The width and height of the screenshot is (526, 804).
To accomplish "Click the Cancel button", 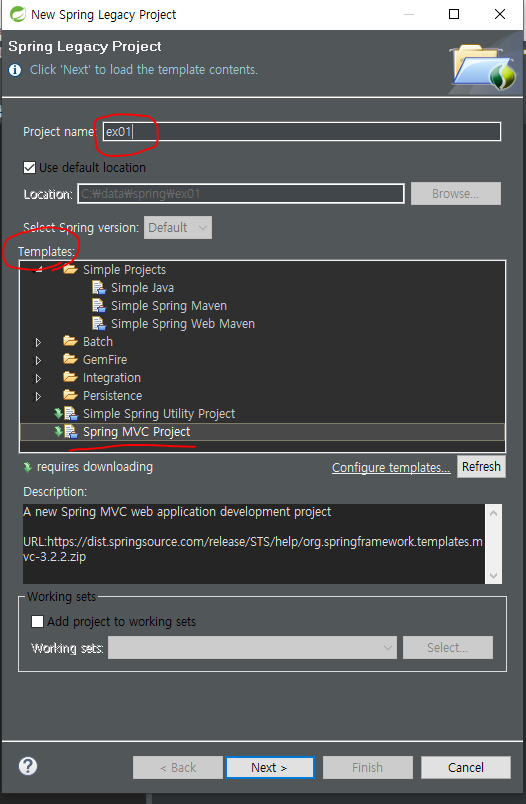I will [x=466, y=768].
